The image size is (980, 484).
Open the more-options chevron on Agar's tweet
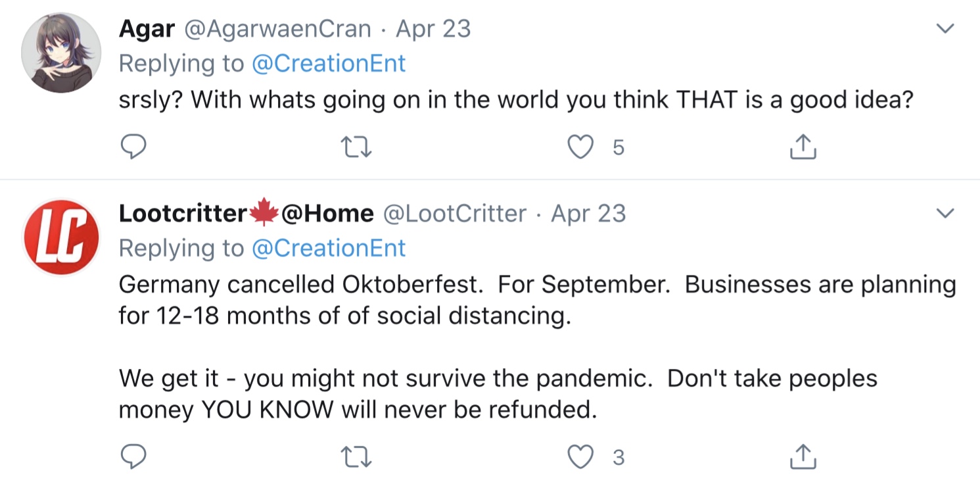(x=945, y=29)
